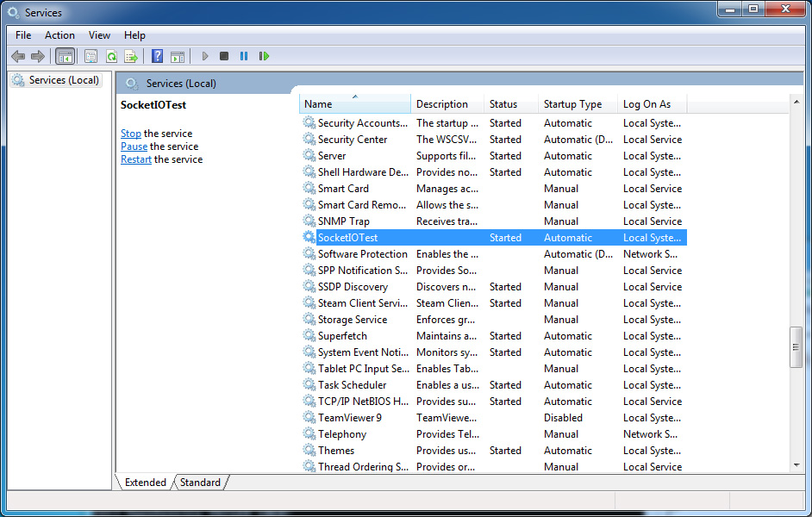The width and height of the screenshot is (812, 517).
Task: Select Services (Local) in the left pane
Action: [x=57, y=79]
